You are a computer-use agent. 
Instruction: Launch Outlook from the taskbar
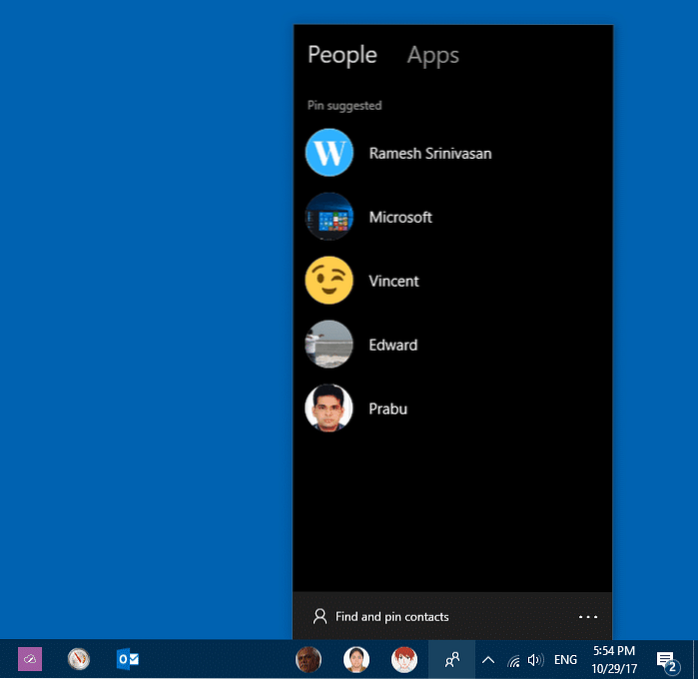coord(127,659)
